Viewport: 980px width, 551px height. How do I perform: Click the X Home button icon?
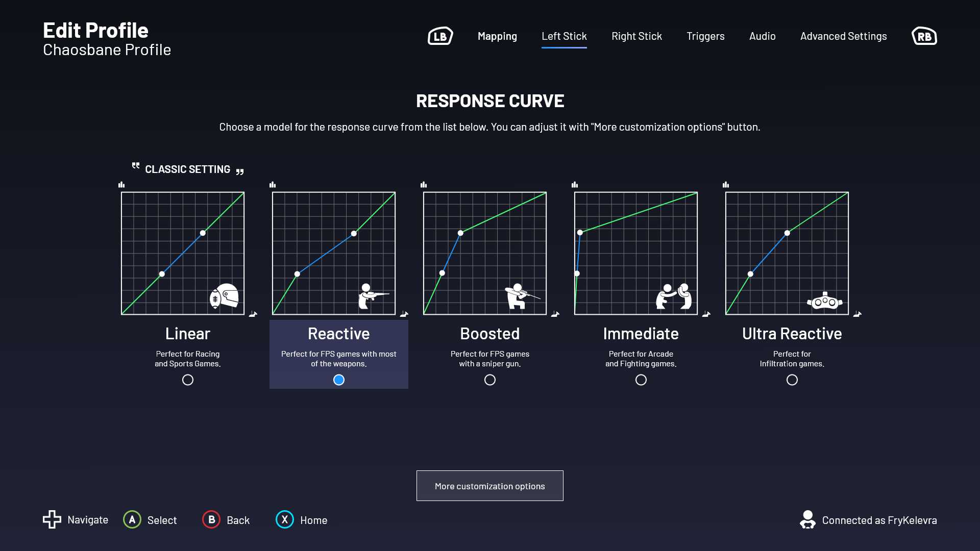point(285,520)
